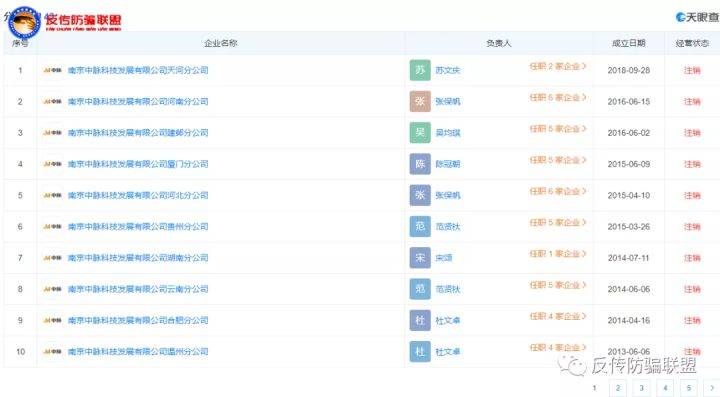Viewport: 720px width, 397px height.
Task: Click the JM logo icon in row 9
Action: pos(52,320)
